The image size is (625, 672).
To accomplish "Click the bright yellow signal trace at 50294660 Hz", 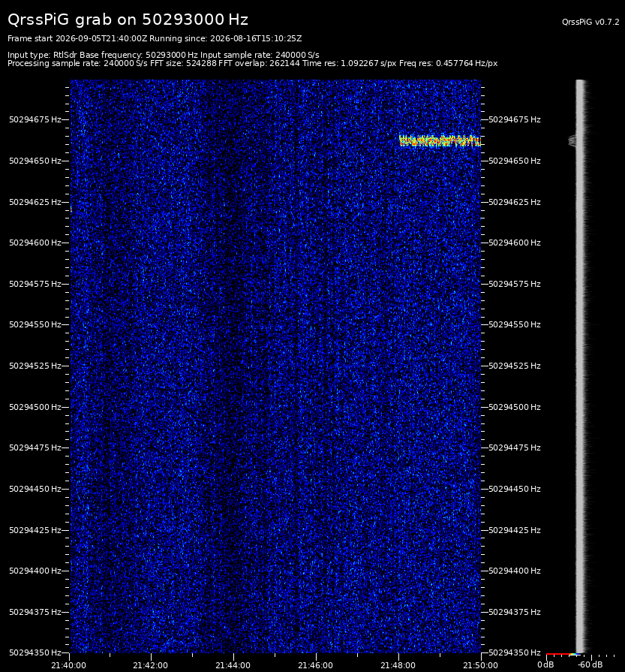I will 440,141.
